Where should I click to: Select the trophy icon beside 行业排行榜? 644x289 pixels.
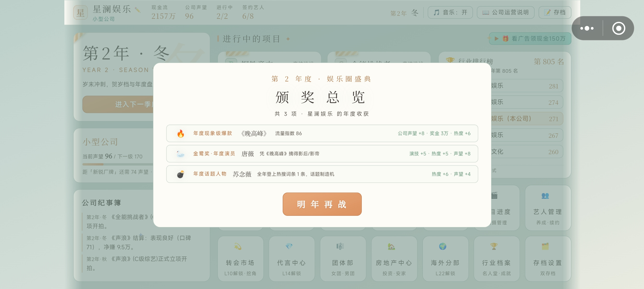pos(450,60)
